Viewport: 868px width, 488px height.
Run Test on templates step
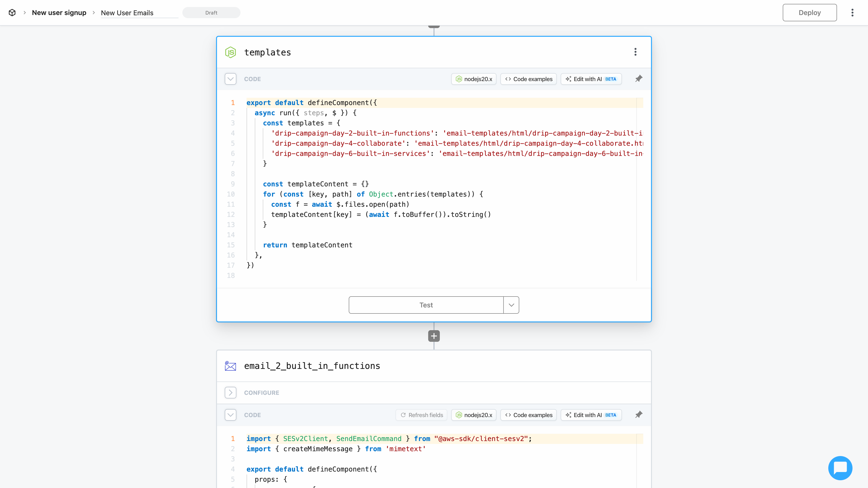(426, 305)
